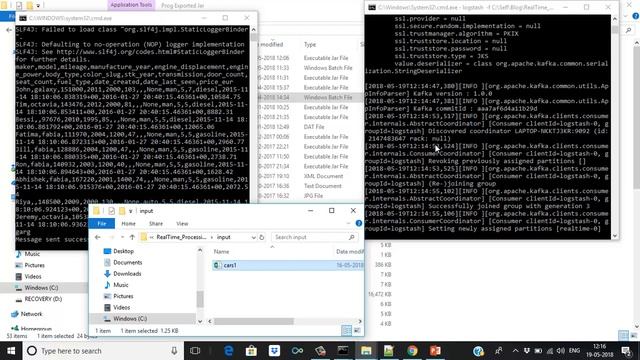The image size is (640, 360).
Task: Open recent locations dropdown in input window
Action: (x=122, y=237)
